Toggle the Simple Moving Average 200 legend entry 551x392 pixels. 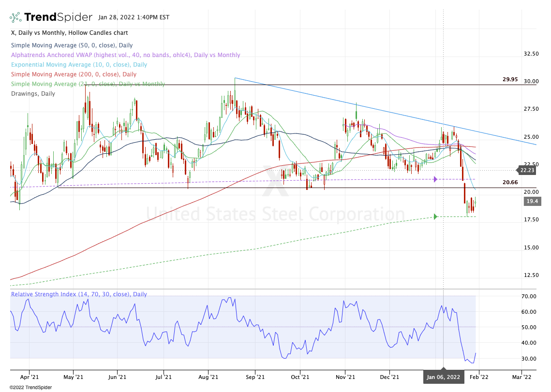[73, 74]
